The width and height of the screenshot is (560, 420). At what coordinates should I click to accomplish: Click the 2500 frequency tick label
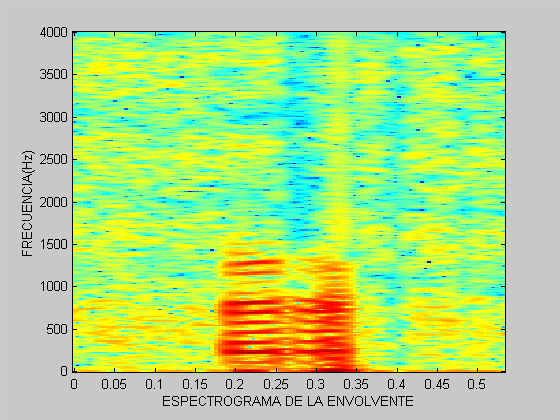tap(54, 160)
